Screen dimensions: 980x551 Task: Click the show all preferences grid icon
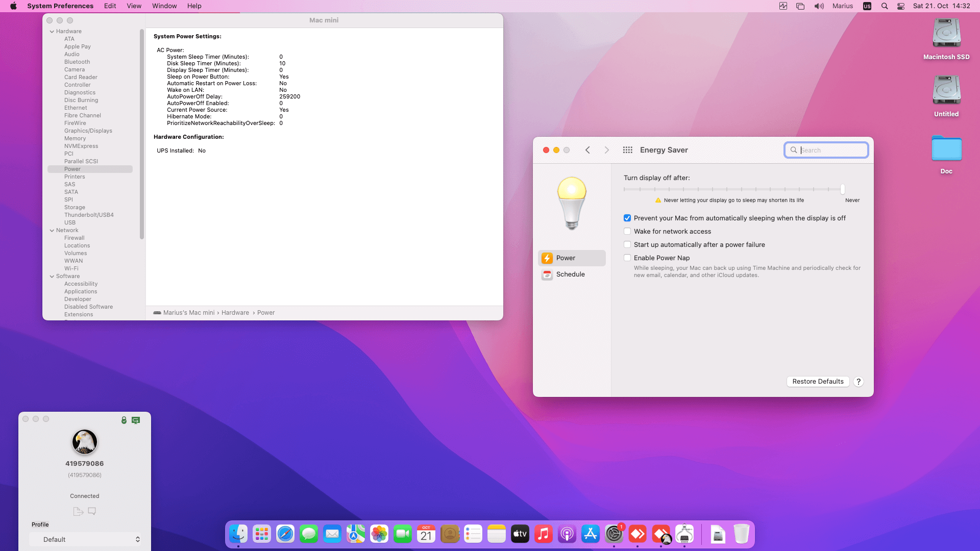[x=627, y=150]
